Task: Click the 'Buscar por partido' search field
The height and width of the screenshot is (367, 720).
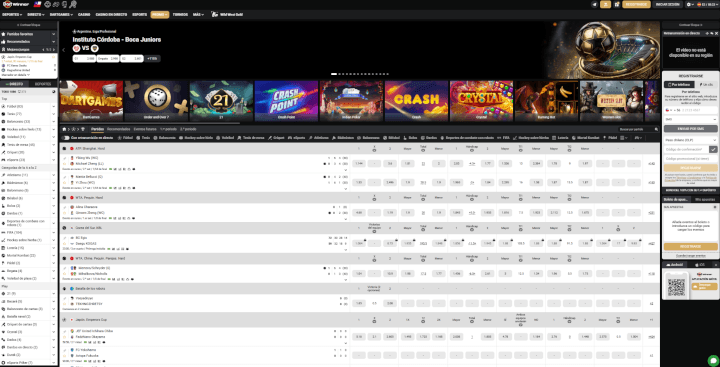Action: coord(636,130)
